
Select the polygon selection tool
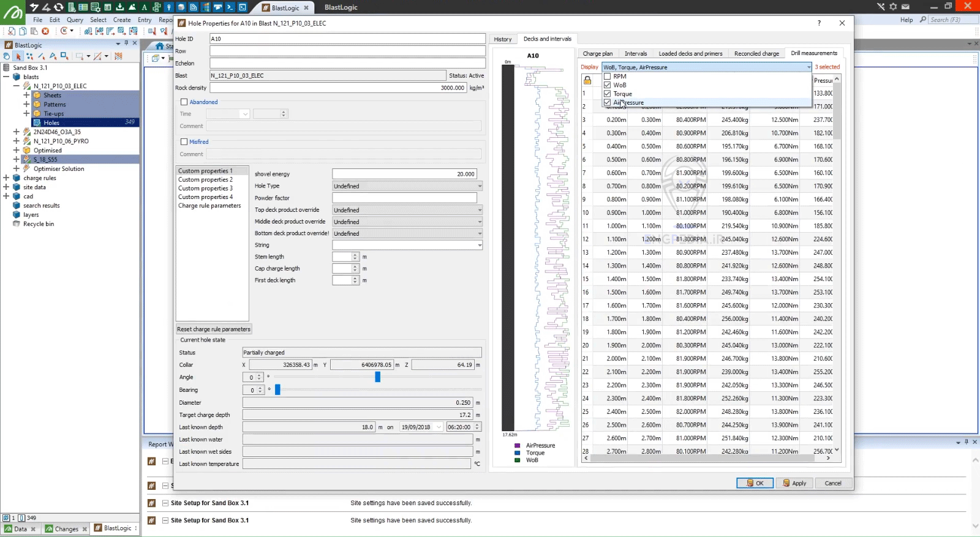pos(53,56)
